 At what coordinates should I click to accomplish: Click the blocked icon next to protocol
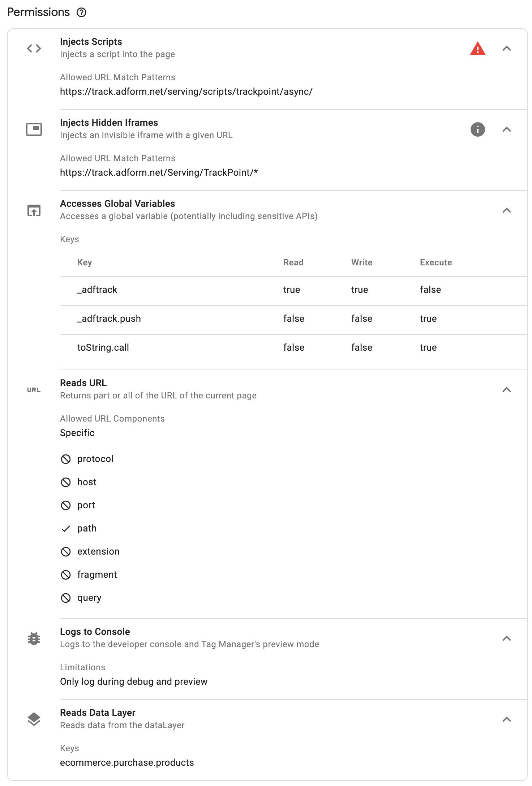tap(66, 459)
